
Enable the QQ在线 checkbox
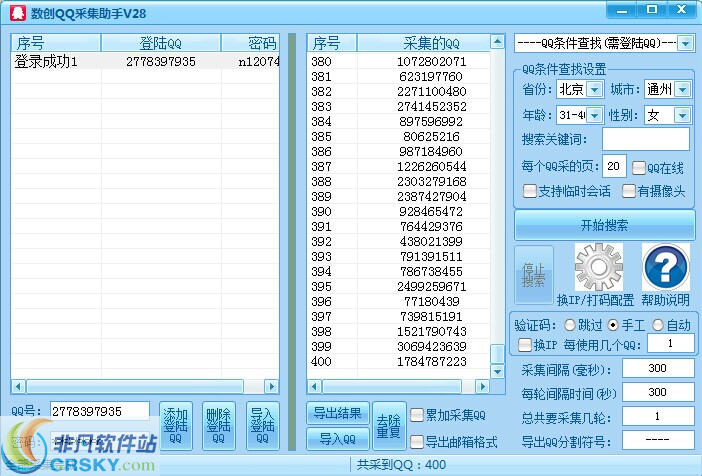click(638, 168)
